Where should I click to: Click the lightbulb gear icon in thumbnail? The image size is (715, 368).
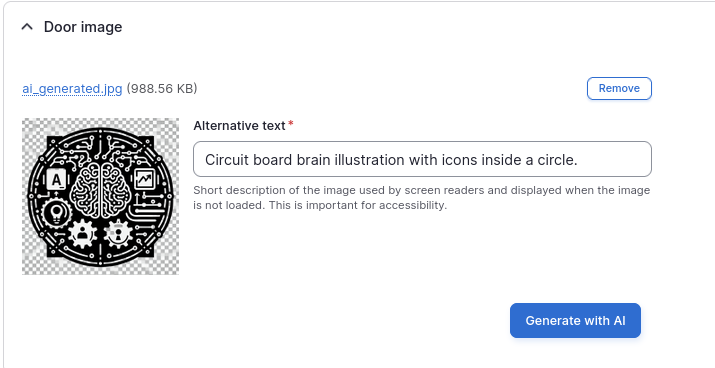pyautogui.click(x=56, y=213)
